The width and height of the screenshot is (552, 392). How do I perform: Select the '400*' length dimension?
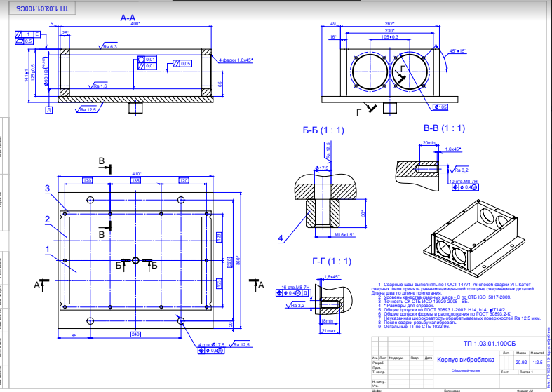click(x=135, y=23)
